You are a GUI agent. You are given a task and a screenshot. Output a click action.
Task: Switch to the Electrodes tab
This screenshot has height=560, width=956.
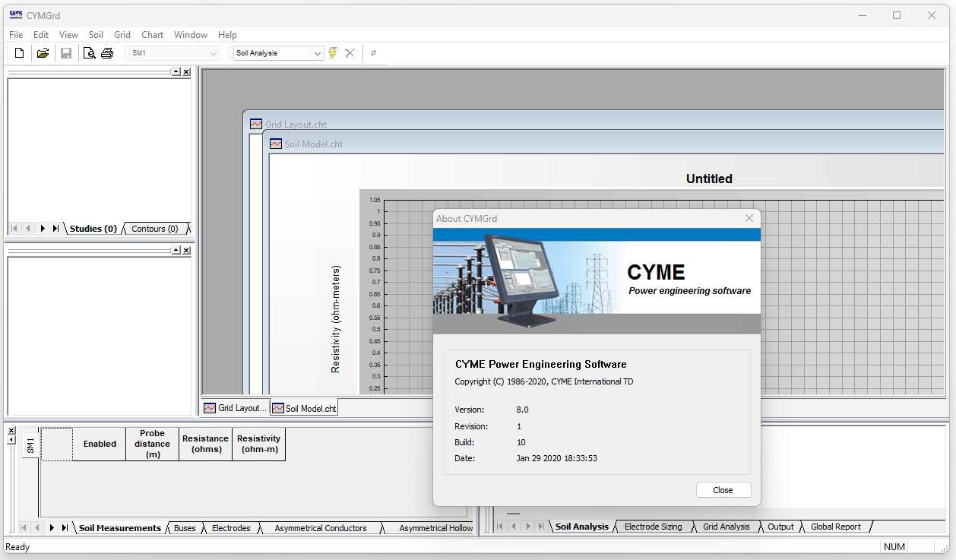[x=231, y=528]
